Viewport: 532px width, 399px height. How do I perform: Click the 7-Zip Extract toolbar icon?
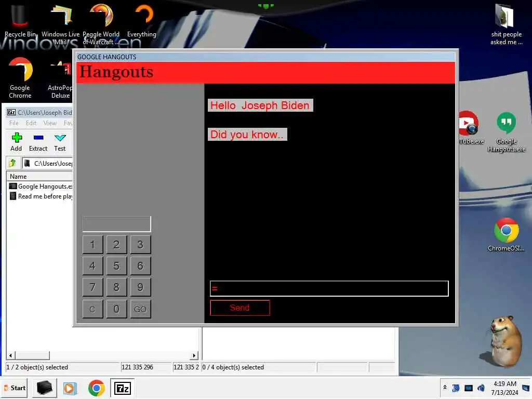click(x=38, y=142)
